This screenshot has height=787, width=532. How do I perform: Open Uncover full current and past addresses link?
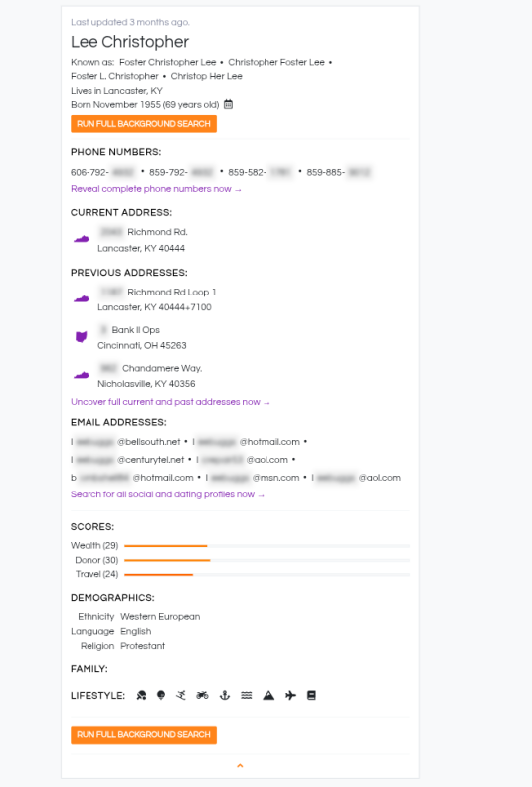(x=170, y=402)
